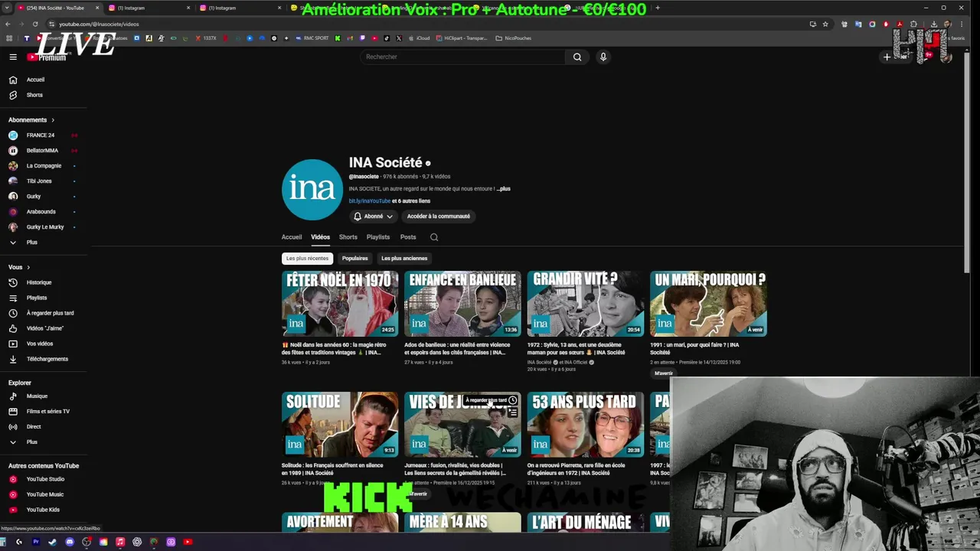Open YouTube Music link
Viewport: 980px width, 551px height.
coord(44,494)
